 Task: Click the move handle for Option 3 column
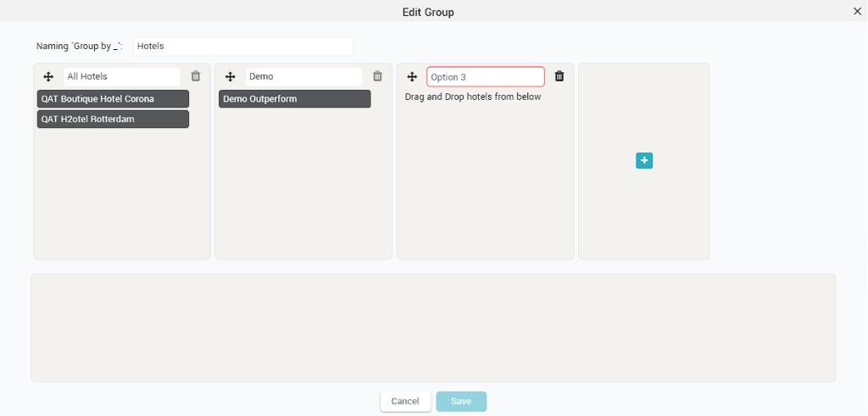(x=412, y=77)
